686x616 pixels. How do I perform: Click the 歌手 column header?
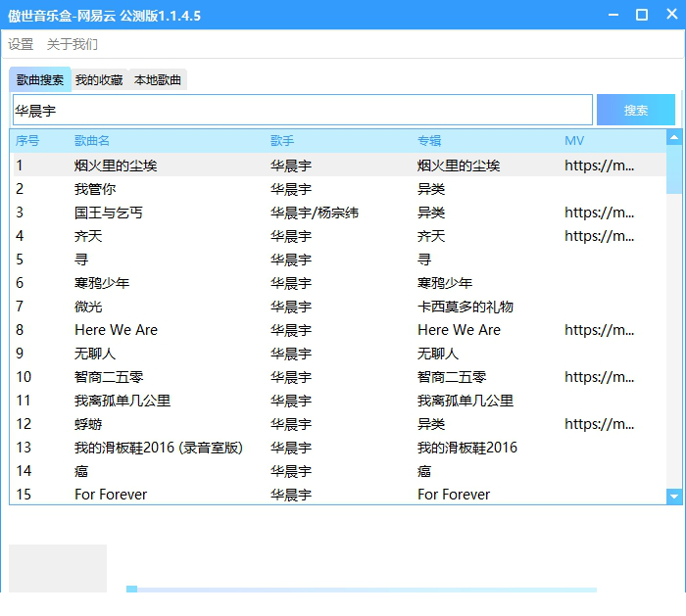282,141
